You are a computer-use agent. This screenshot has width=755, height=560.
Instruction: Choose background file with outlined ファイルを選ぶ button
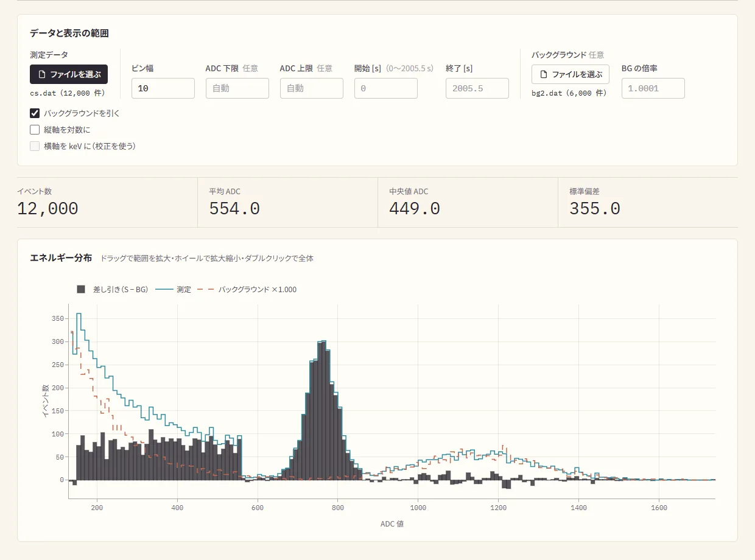pyautogui.click(x=571, y=74)
